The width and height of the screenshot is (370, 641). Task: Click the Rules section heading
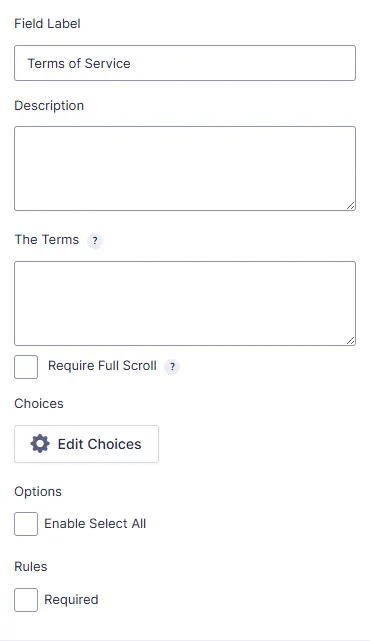(x=31, y=566)
